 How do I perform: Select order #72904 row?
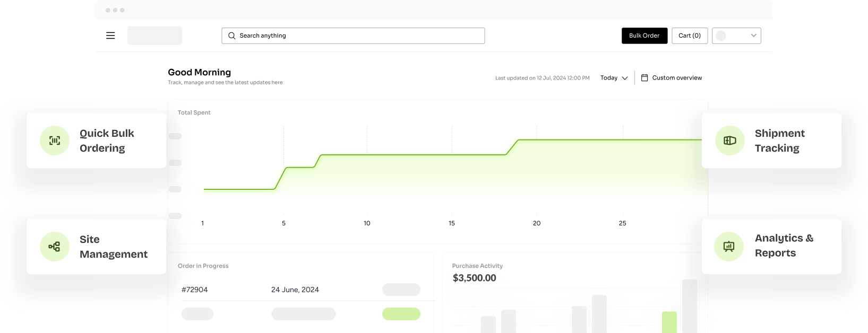pyautogui.click(x=195, y=290)
